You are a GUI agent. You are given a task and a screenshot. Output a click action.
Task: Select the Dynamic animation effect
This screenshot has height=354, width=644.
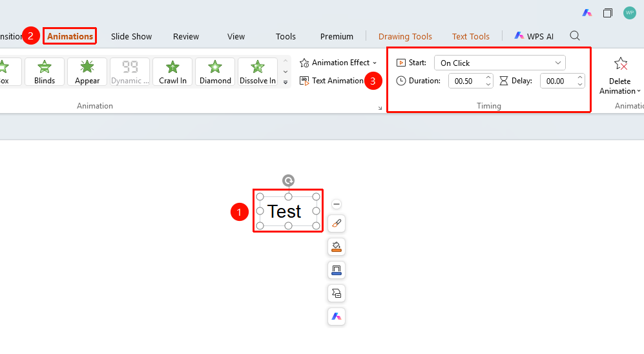[130, 72]
